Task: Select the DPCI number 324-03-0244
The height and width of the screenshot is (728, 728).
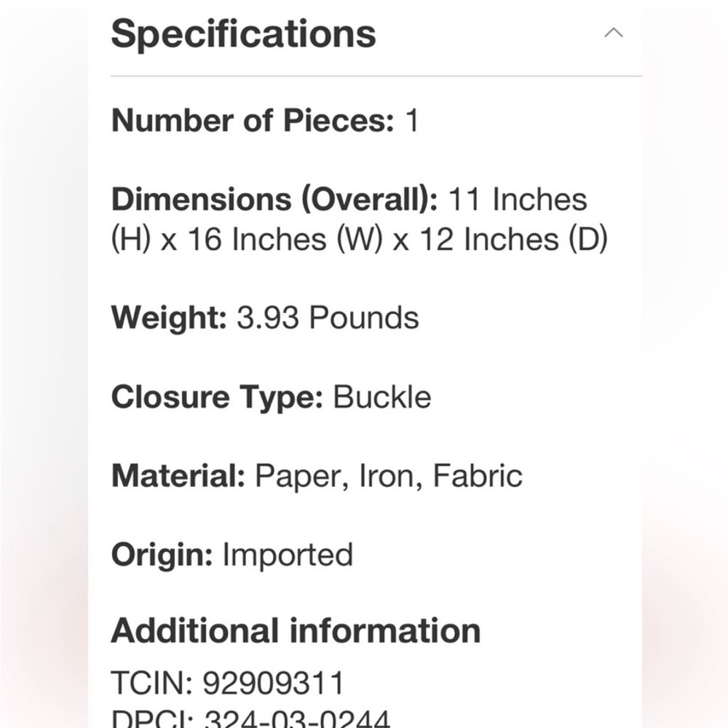Action: pyautogui.click(x=296, y=720)
